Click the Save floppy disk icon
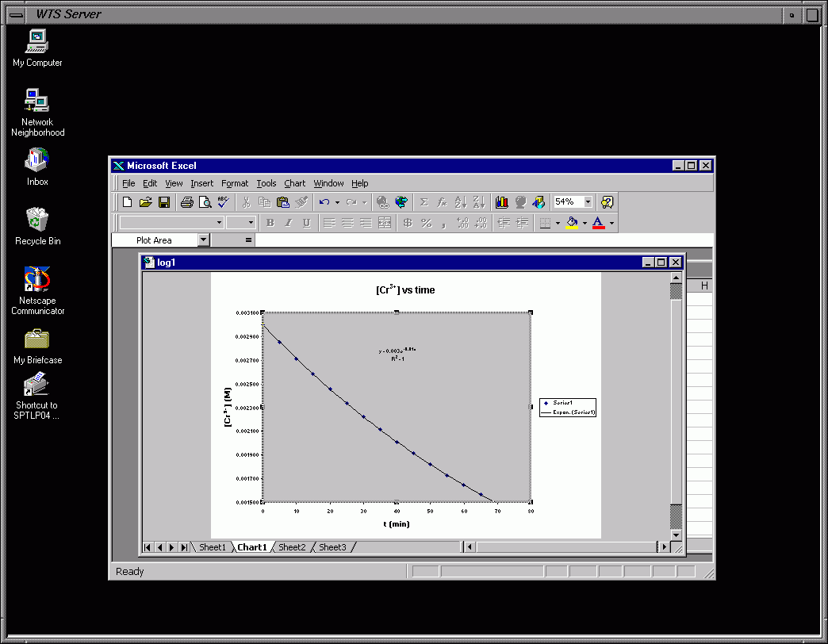 click(164, 202)
